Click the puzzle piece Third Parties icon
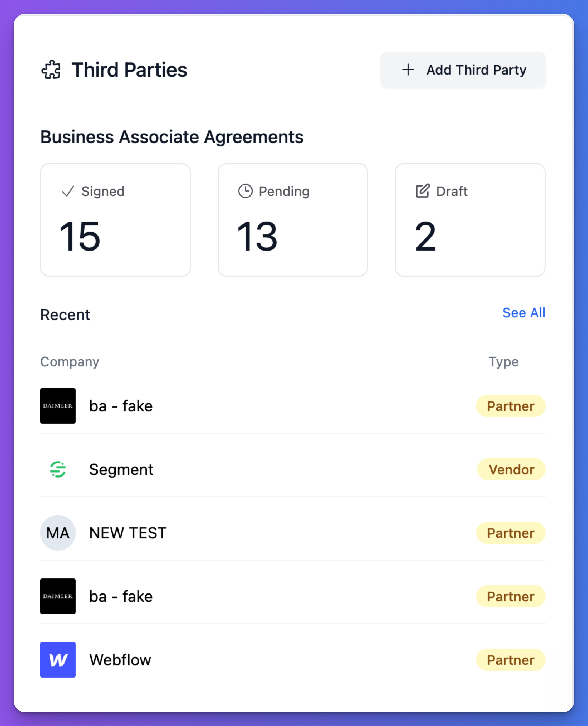 tap(51, 70)
